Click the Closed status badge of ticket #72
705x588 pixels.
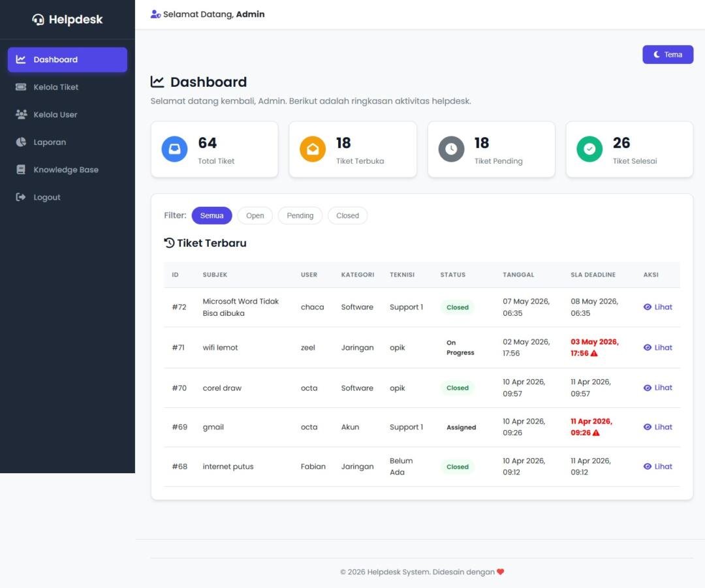click(x=457, y=307)
